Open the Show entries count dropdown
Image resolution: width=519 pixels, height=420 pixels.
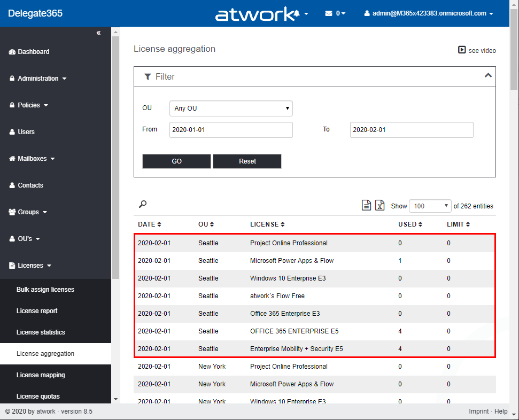pyautogui.click(x=430, y=206)
